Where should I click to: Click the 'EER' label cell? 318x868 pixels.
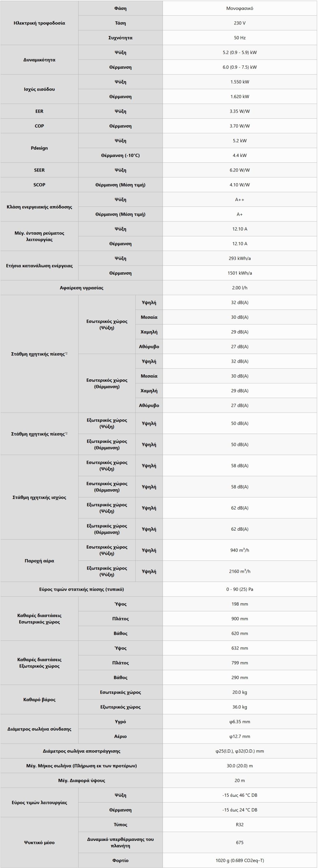39,111
